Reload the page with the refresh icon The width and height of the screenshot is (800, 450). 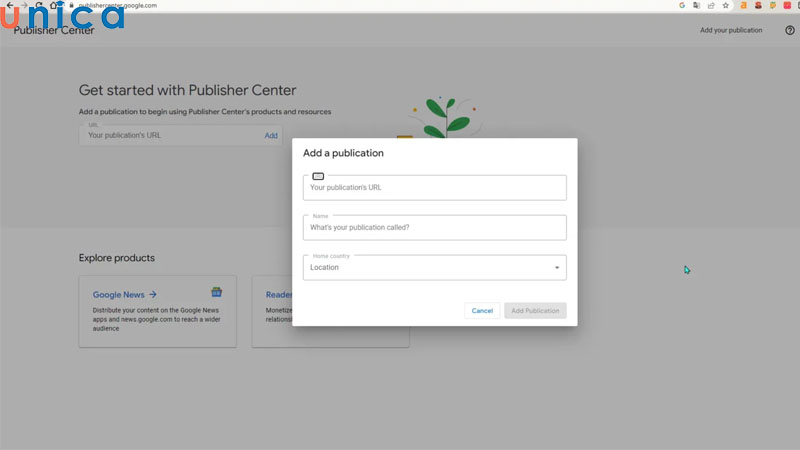coord(39,5)
